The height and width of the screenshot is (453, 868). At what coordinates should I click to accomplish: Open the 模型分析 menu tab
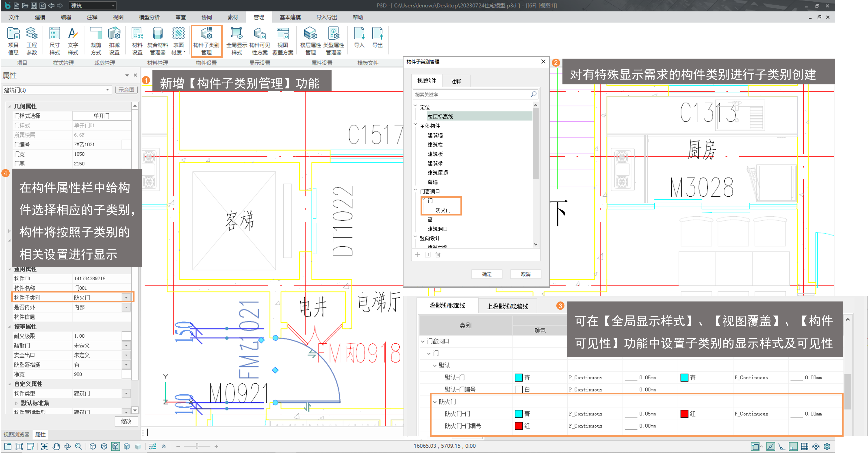click(x=149, y=17)
